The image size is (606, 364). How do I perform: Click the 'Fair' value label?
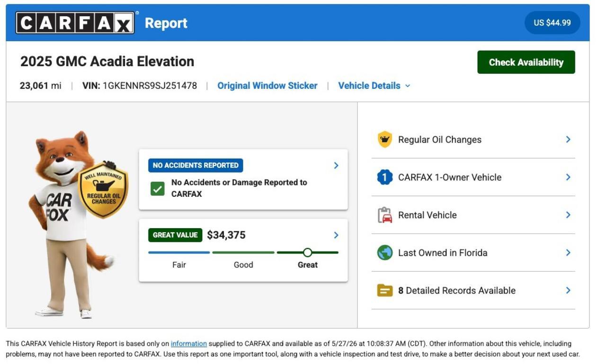pos(179,265)
